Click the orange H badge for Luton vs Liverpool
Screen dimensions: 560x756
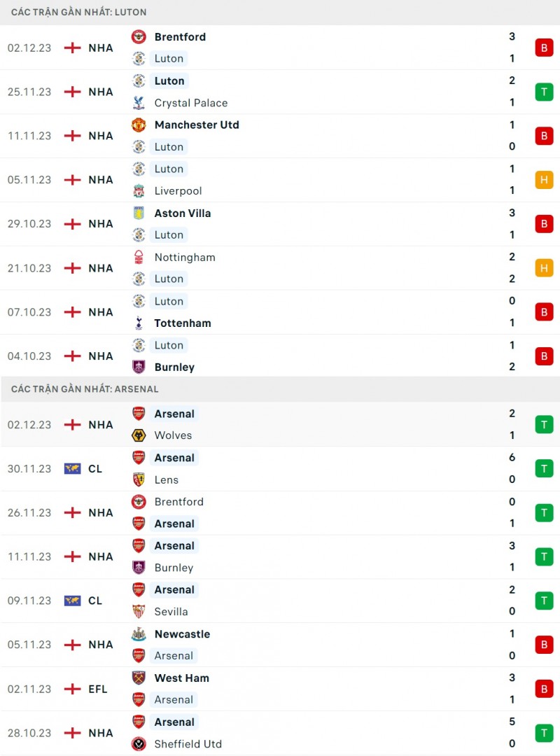544,180
